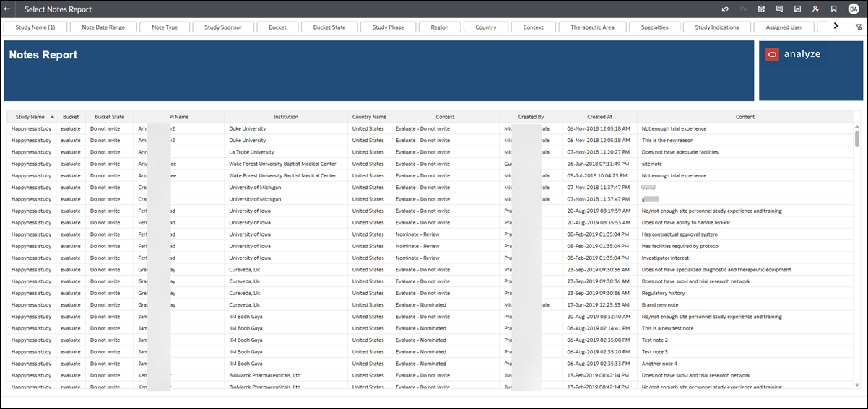
Task: Select 05-Jul-2018 10:04:23 PM timestamp
Action: pos(599,175)
